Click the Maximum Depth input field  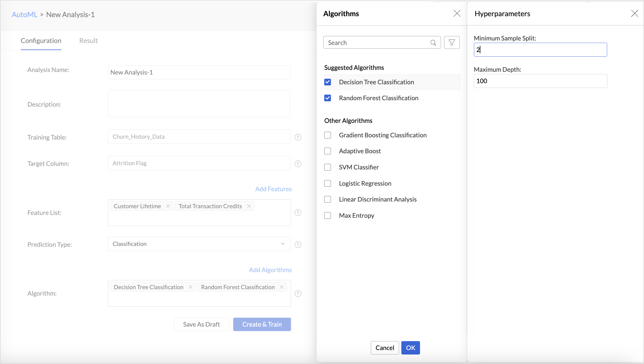point(540,81)
